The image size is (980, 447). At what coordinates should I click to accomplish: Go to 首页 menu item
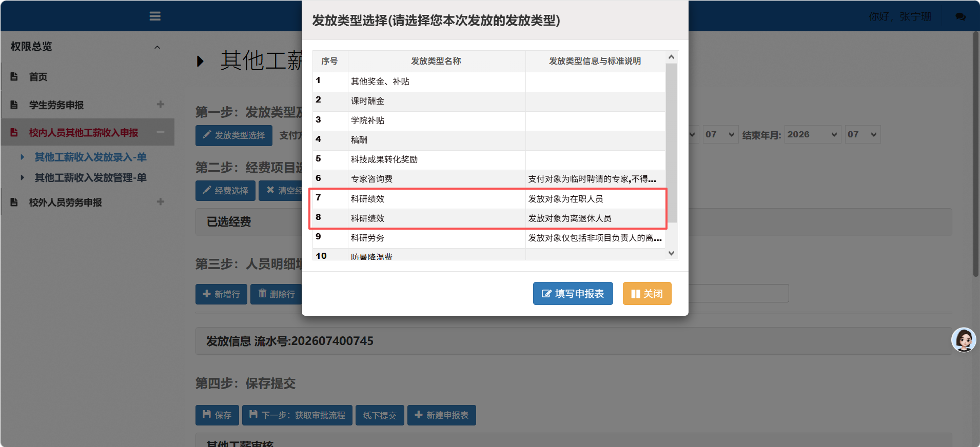point(38,77)
